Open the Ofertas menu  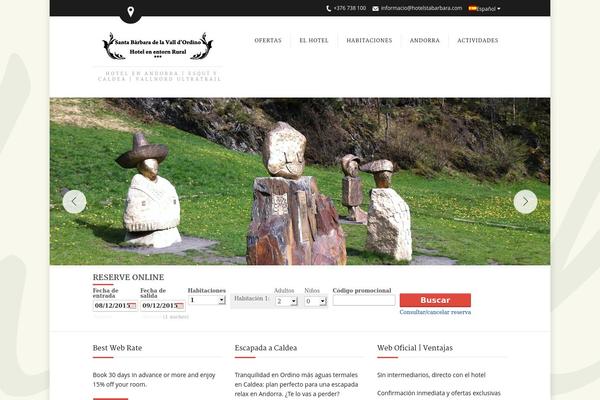coord(268,40)
